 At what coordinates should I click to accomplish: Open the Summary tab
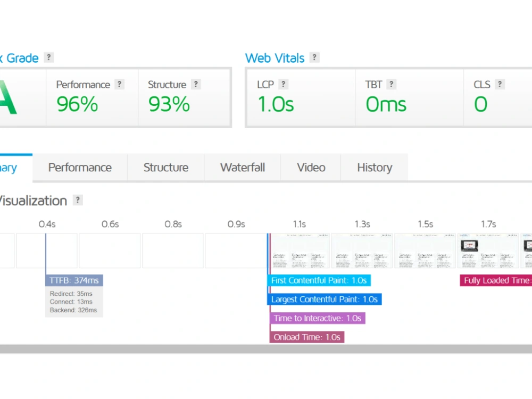point(16,168)
